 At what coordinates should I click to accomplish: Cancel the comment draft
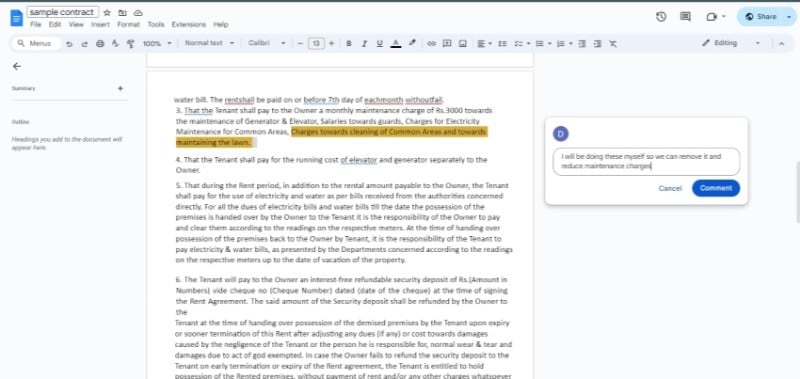(x=670, y=188)
